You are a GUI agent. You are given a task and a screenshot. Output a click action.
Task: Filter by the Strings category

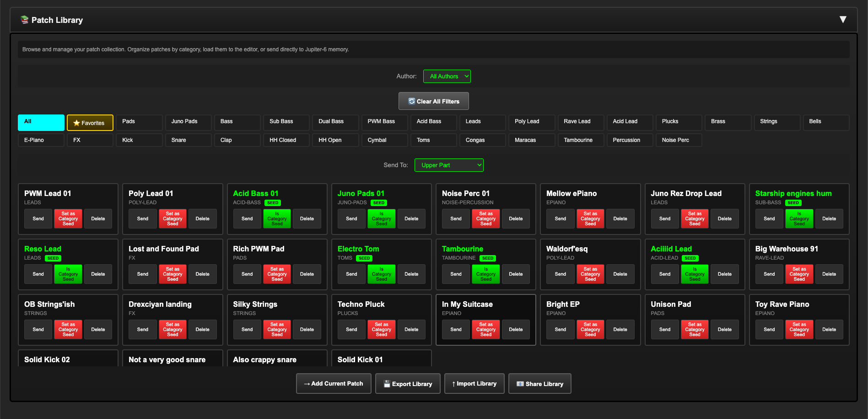click(x=776, y=122)
